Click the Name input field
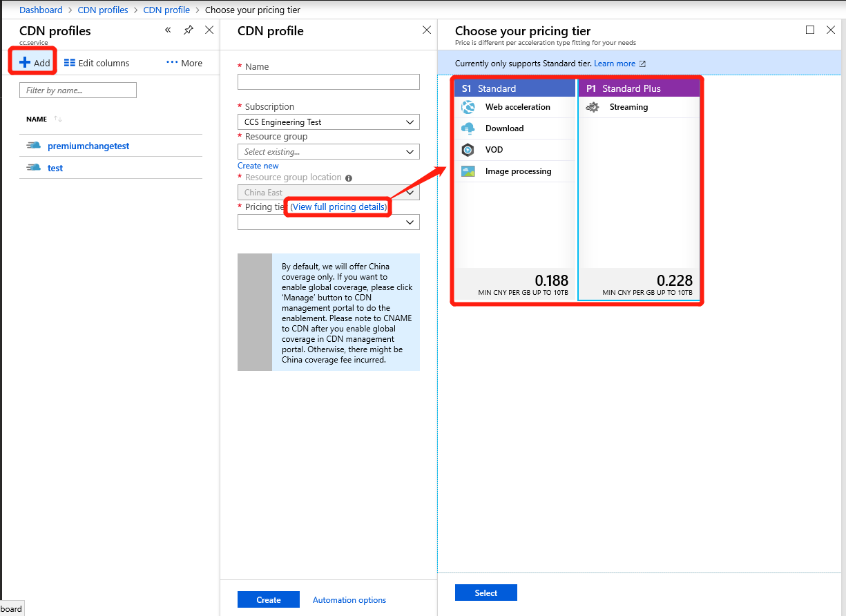 click(329, 82)
